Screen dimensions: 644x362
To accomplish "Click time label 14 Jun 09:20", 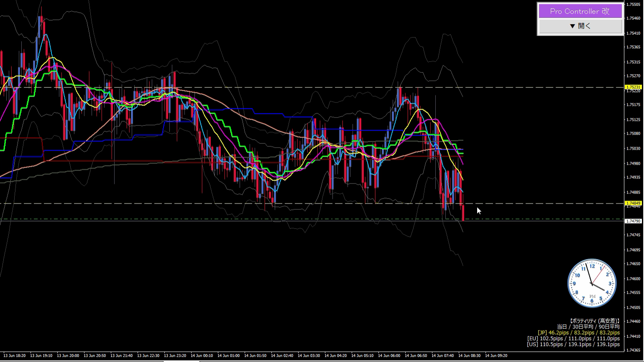I will 496,356.
